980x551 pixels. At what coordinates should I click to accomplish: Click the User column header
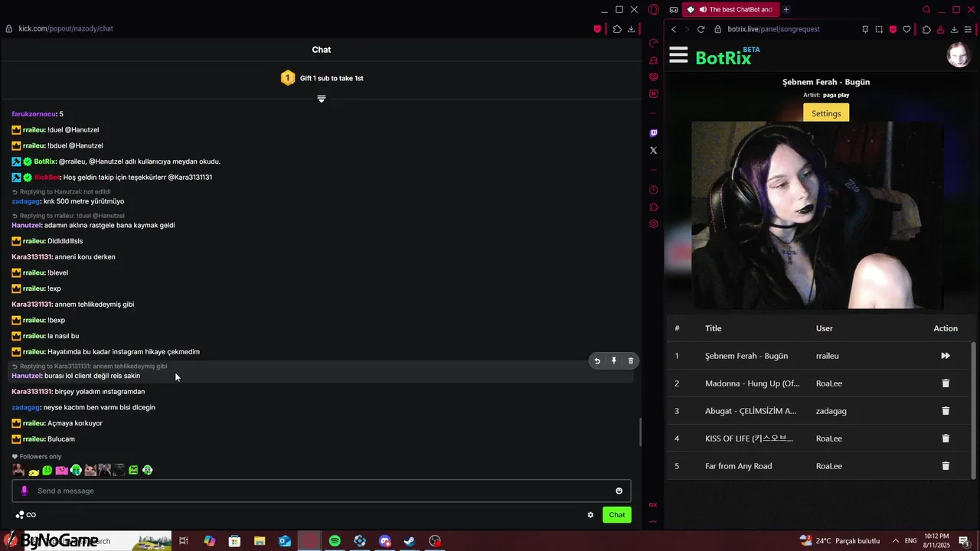pyautogui.click(x=824, y=328)
